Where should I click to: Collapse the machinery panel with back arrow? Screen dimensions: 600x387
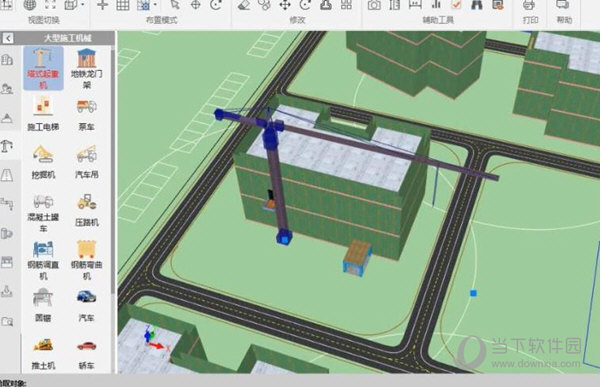[8, 38]
